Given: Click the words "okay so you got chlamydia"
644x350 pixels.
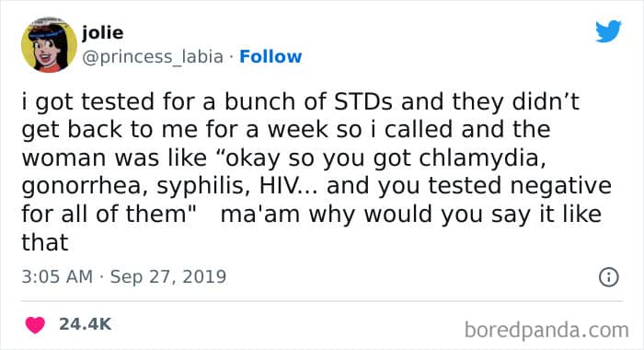Looking at the screenshot, I should (x=383, y=158).
